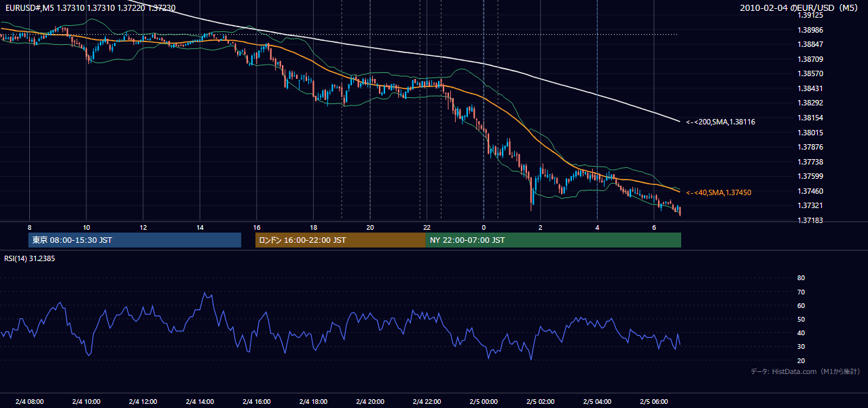The height and width of the screenshot is (408, 868).
Task: Click the Tokyo 08:00-15:30 JST session bar
Action: [135, 240]
